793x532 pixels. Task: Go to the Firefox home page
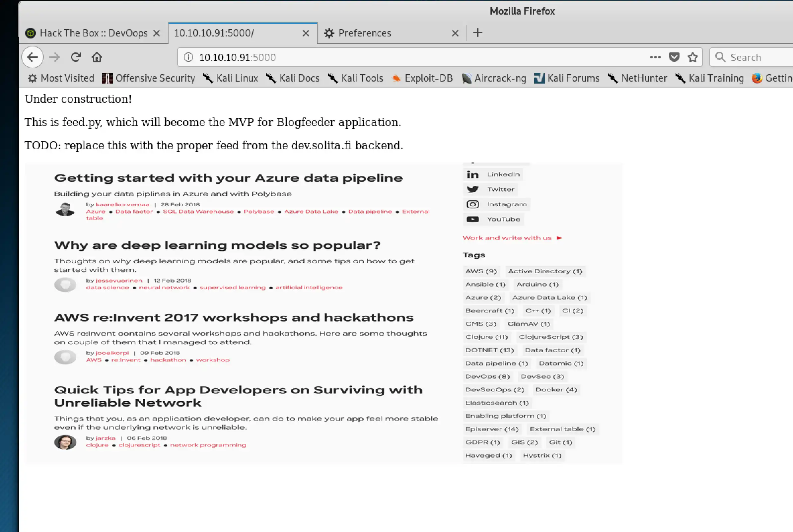(97, 57)
